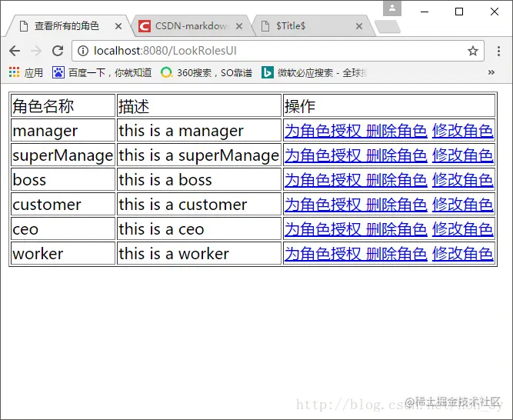Select the 'manager' role name cell
513x420 pixels.
click(63, 130)
